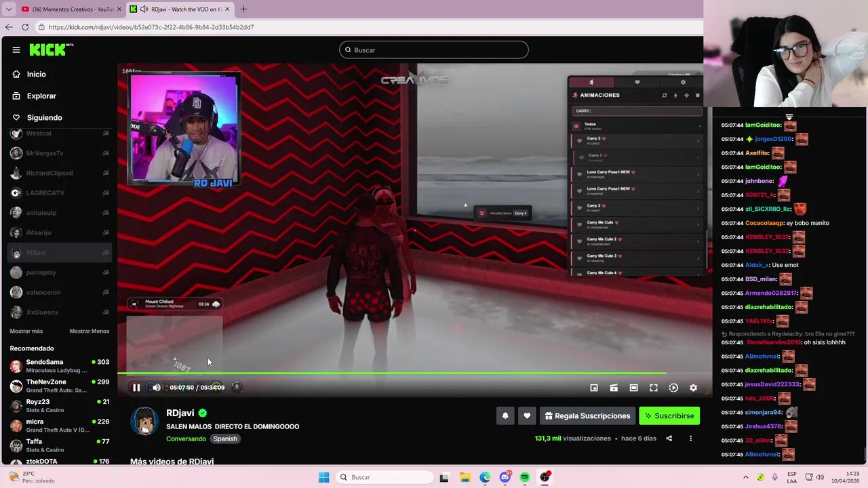Open recommended channel micra
Viewport: 868px width, 488px height.
click(60, 426)
